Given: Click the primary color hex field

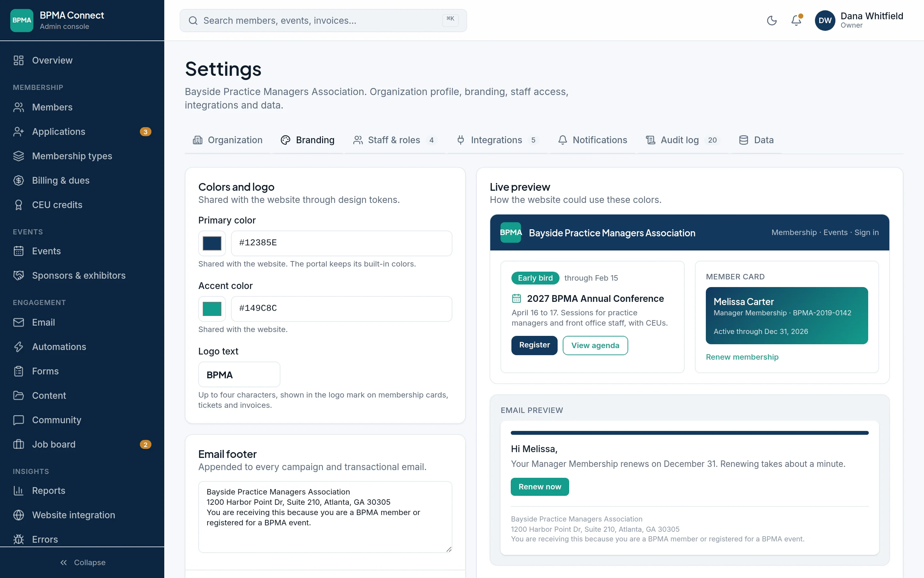Looking at the screenshot, I should click(x=341, y=243).
